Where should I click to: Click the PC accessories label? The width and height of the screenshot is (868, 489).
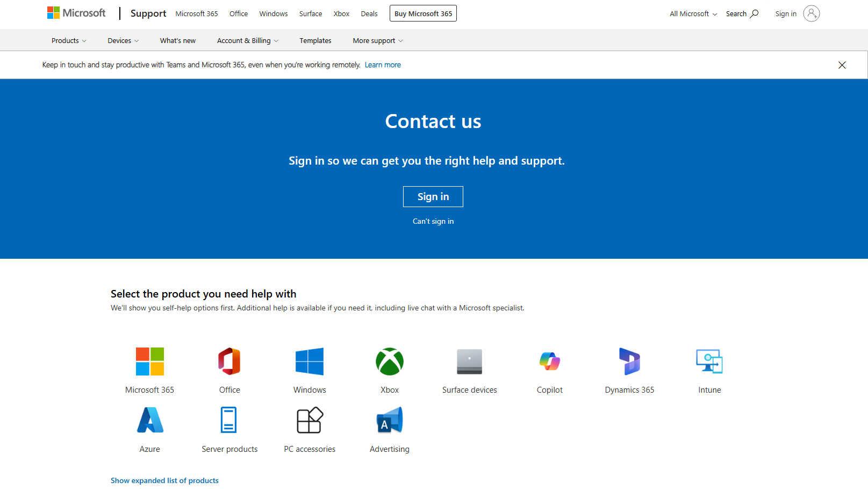[310, 449]
